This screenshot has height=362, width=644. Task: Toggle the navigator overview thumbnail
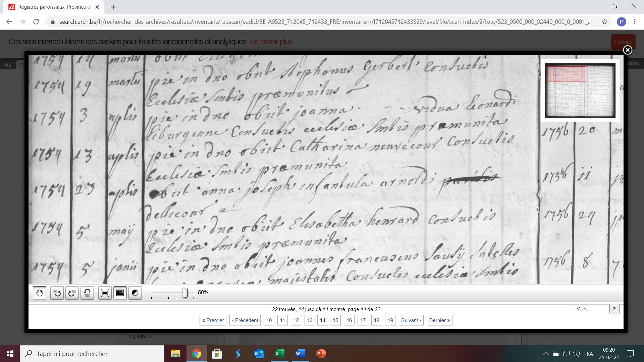click(120, 293)
